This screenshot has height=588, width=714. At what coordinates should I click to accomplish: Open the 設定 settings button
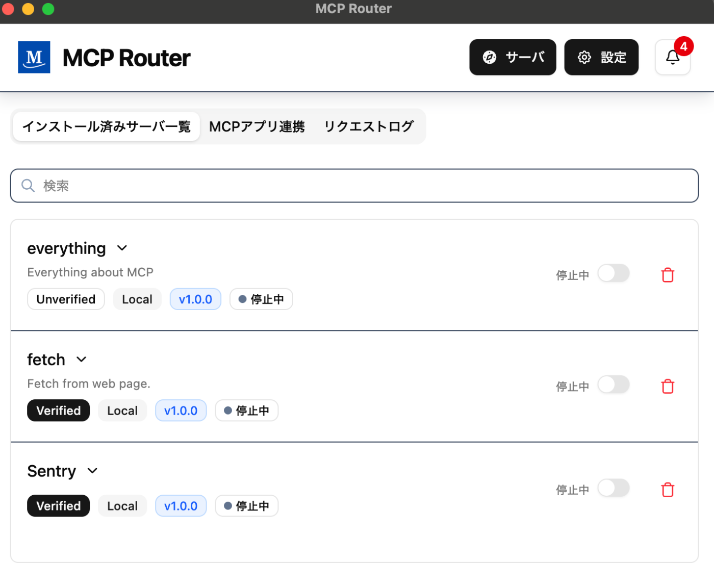601,57
